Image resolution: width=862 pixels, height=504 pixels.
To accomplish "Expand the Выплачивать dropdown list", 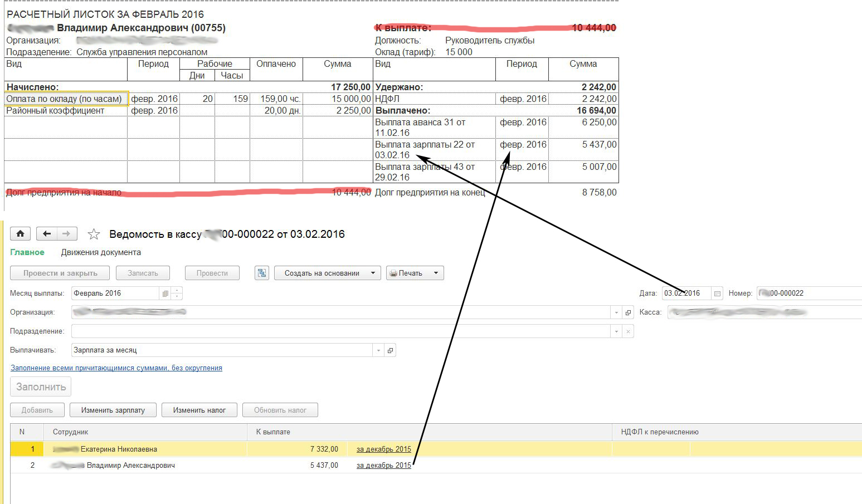I will click(x=378, y=350).
